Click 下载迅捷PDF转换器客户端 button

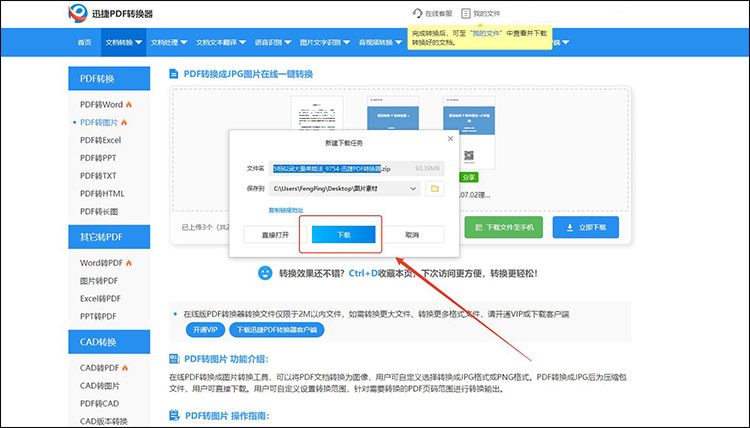point(276,329)
